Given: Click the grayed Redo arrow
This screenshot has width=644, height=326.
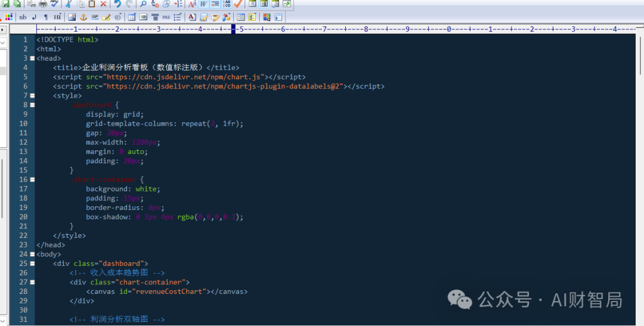Looking at the screenshot, I should click(x=129, y=4).
